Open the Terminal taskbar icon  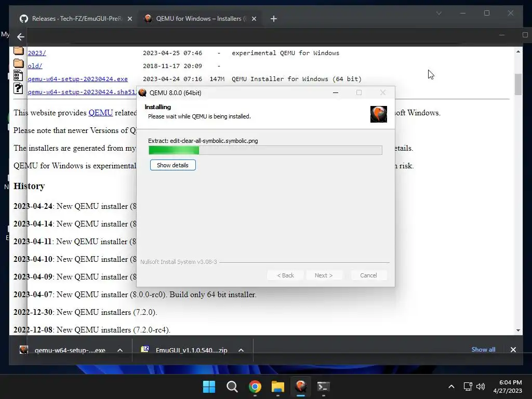pyautogui.click(x=323, y=387)
